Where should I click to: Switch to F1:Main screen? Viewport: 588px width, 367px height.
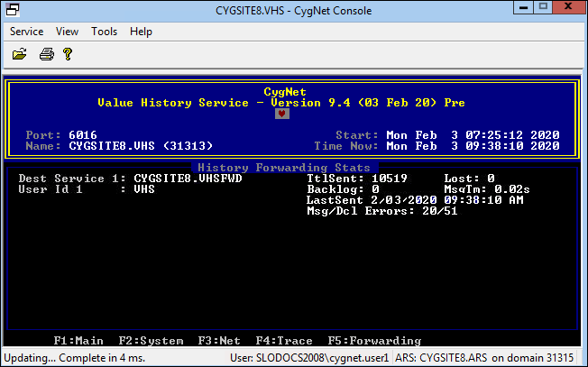pos(78,341)
